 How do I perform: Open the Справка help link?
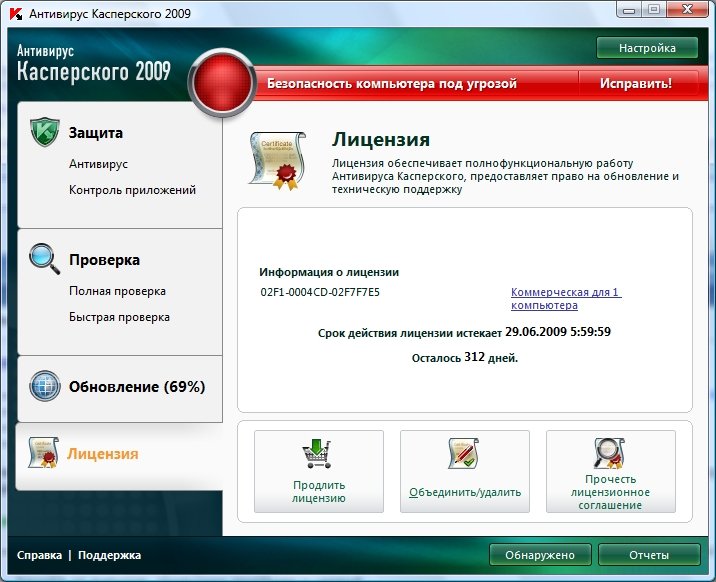click(x=39, y=555)
